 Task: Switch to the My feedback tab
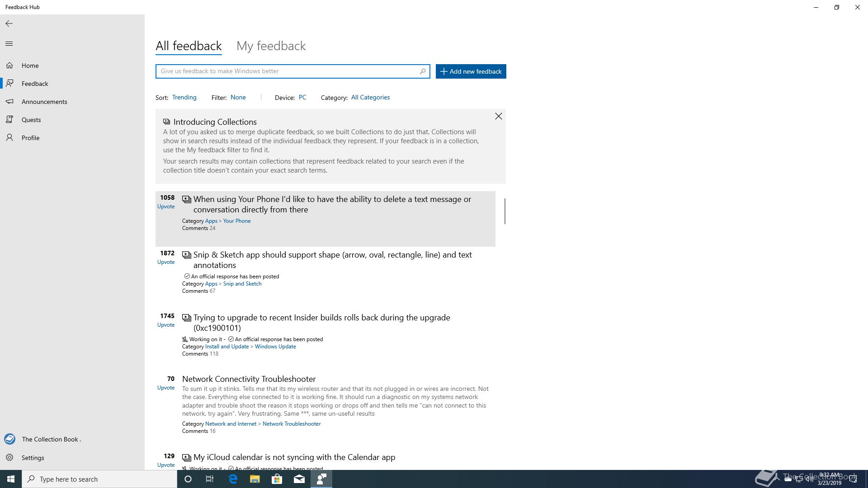point(271,46)
